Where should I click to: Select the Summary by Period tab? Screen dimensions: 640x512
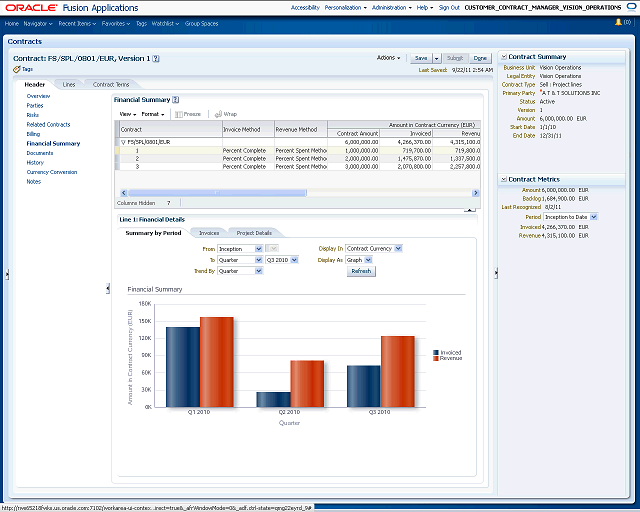[153, 233]
